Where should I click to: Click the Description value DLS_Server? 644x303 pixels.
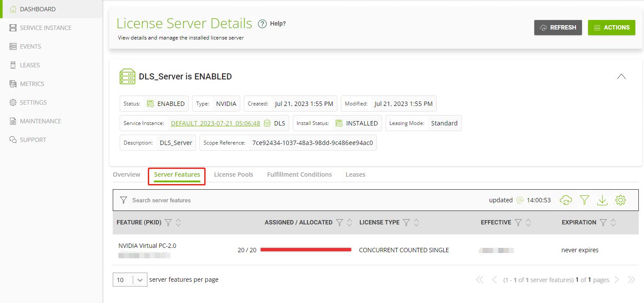coord(176,143)
